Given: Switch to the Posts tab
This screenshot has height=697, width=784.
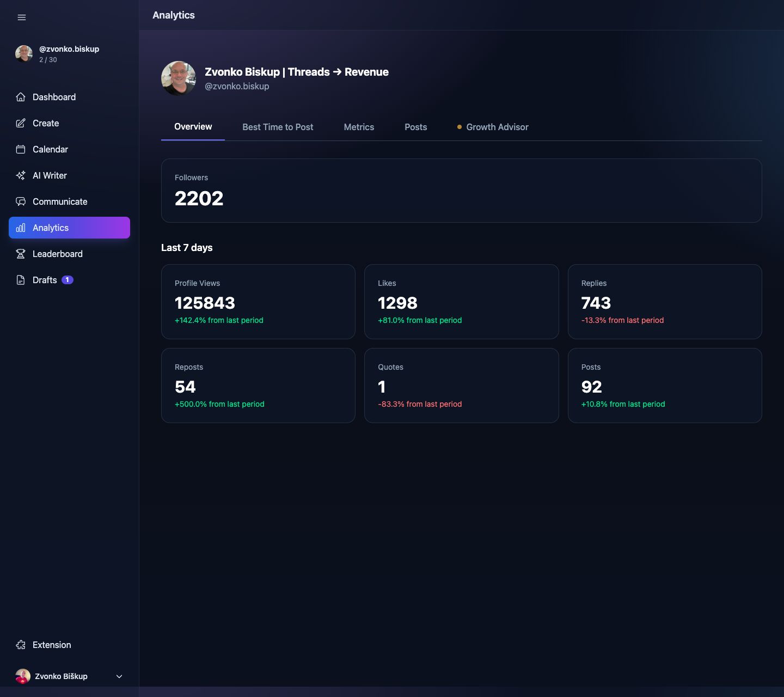Looking at the screenshot, I should click(x=416, y=127).
